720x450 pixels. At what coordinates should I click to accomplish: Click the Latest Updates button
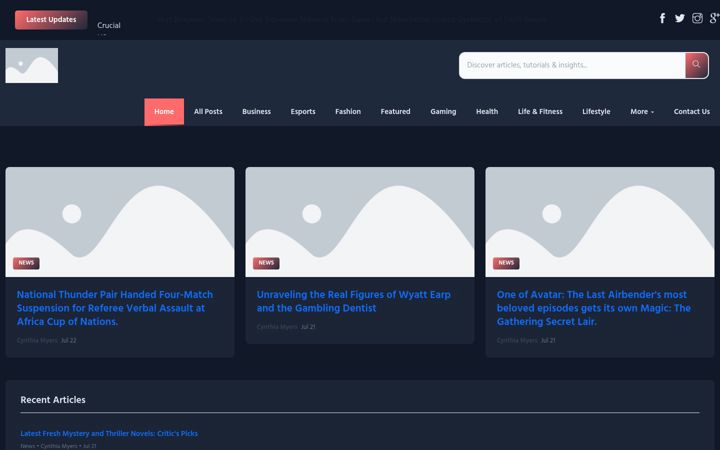51,20
